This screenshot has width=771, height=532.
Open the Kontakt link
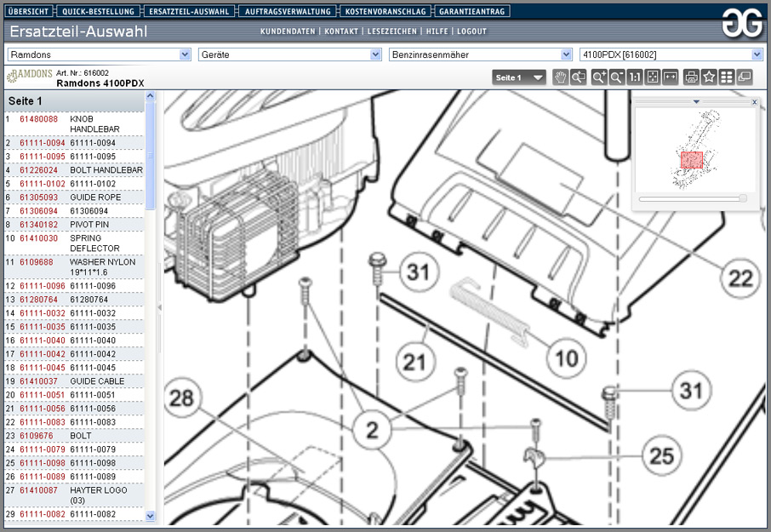pos(341,31)
